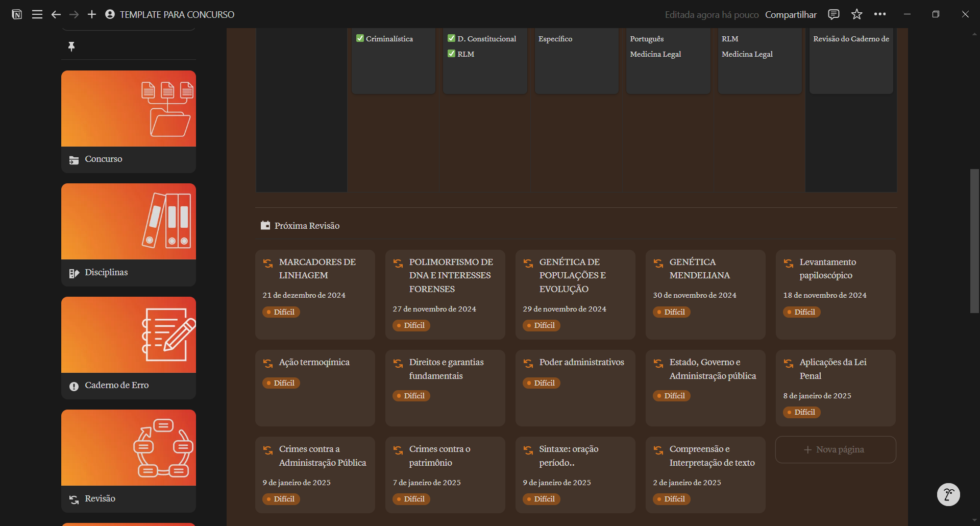Viewport: 980px width, 526px height.
Task: Create new page with plus icon
Action: 92,14
